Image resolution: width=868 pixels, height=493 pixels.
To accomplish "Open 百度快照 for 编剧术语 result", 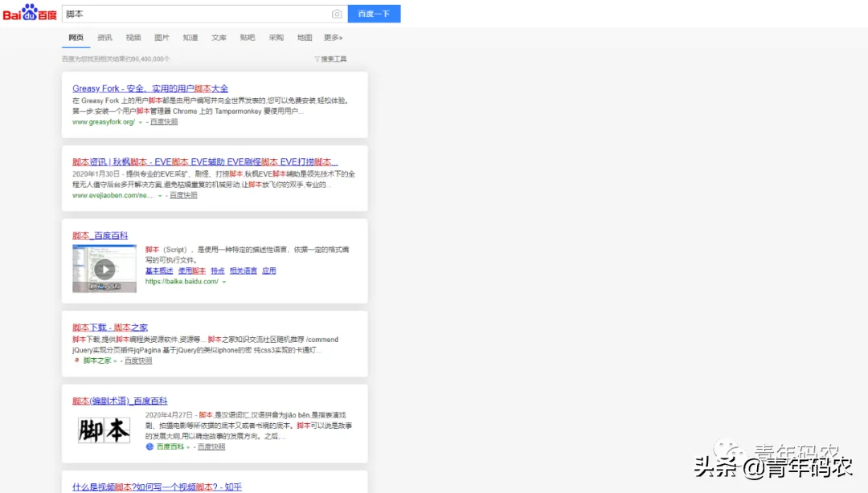I will [211, 446].
